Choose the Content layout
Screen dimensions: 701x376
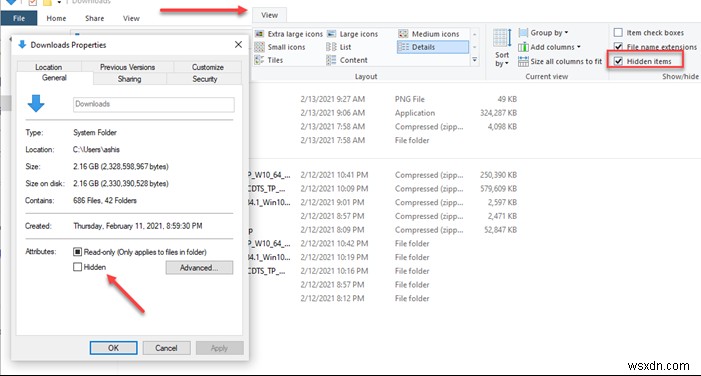click(x=347, y=60)
